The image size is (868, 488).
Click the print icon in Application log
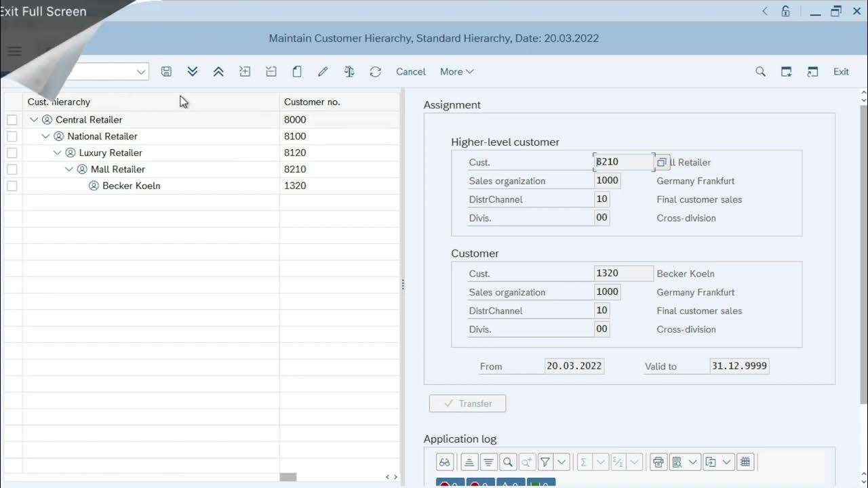pyautogui.click(x=658, y=462)
